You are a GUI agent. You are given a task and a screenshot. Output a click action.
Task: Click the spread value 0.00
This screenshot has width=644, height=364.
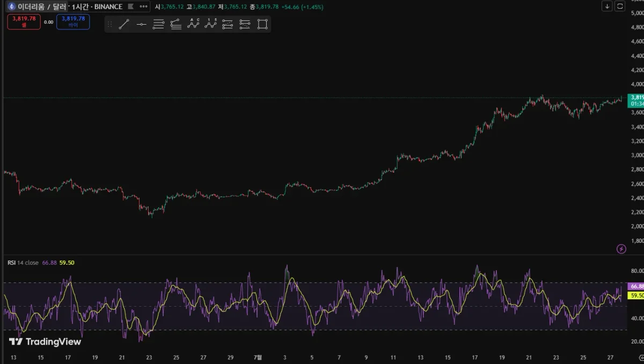pos(48,22)
